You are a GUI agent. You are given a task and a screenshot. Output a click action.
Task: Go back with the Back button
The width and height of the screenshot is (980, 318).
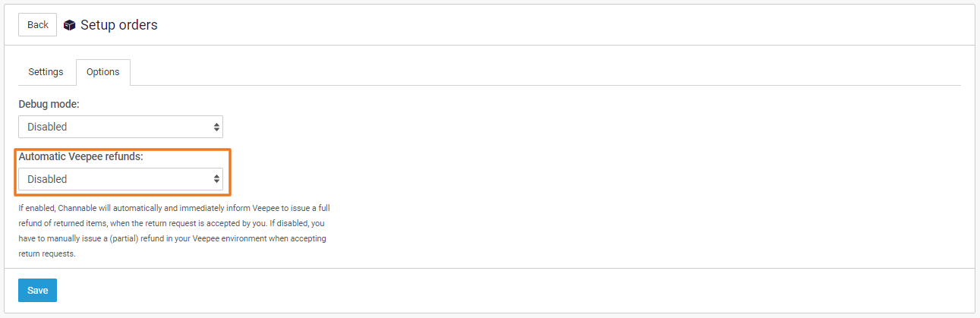[x=38, y=25]
